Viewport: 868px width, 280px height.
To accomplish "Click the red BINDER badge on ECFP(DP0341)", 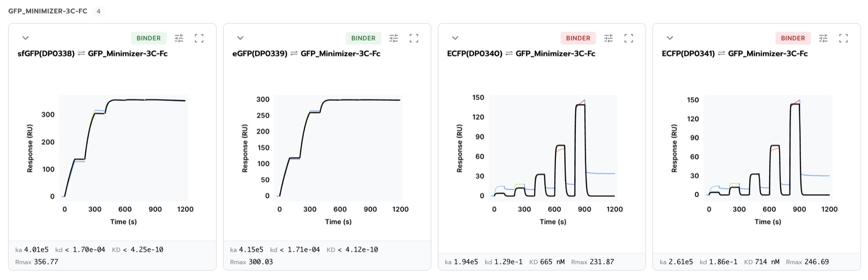I will 793,38.
